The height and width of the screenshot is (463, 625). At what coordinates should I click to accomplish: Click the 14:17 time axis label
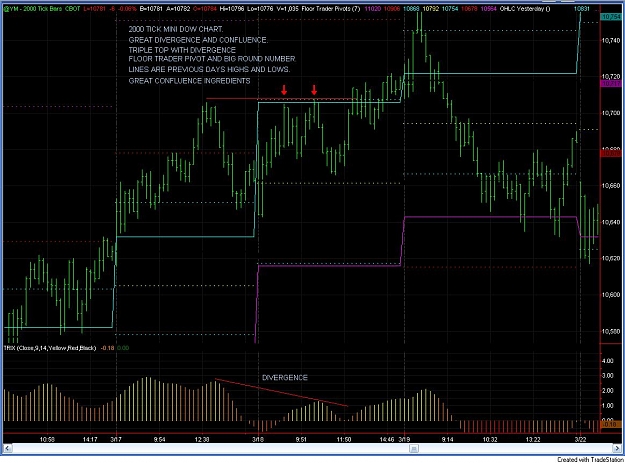click(x=90, y=439)
